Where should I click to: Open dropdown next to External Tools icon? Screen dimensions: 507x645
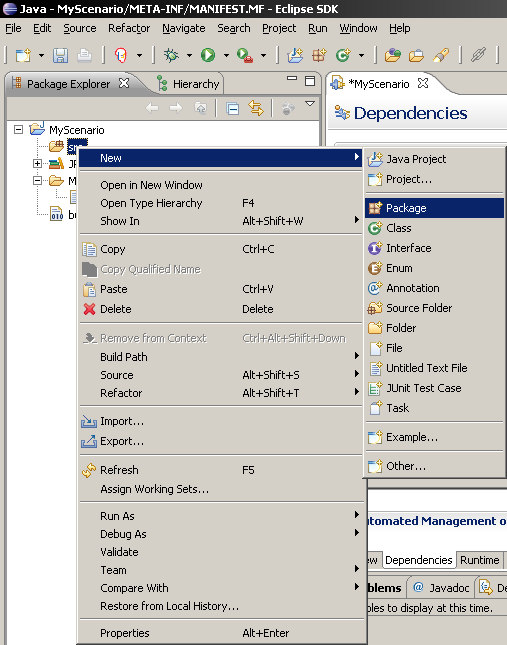(x=263, y=55)
